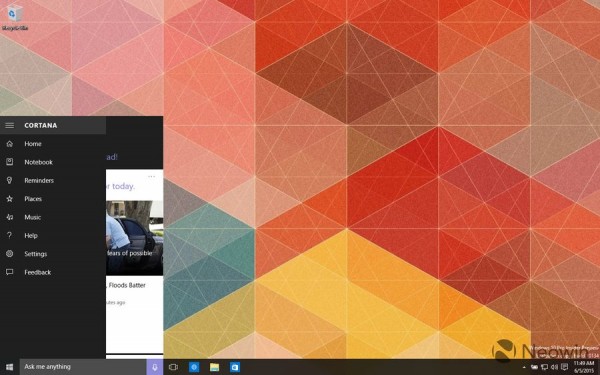This screenshot has width=600, height=375.
Task: Open Cortana Settings gear
Action: [10, 254]
